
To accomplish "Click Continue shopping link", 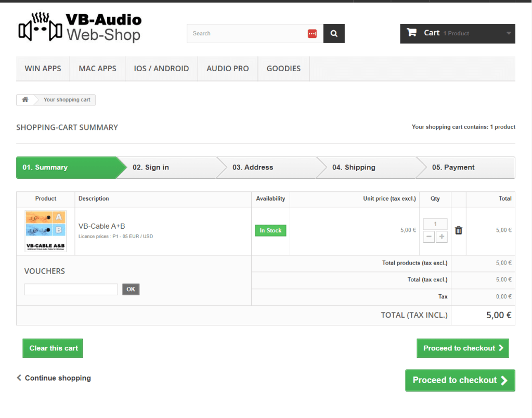I will pos(54,378).
